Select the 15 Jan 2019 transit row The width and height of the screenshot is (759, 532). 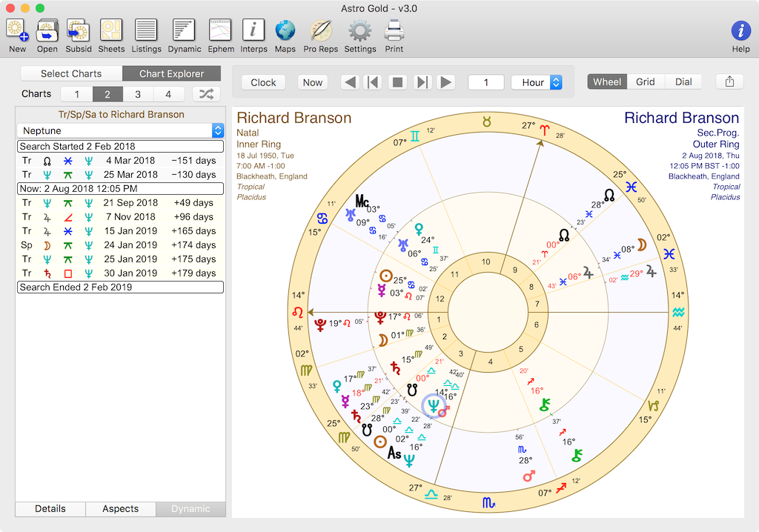(120, 231)
